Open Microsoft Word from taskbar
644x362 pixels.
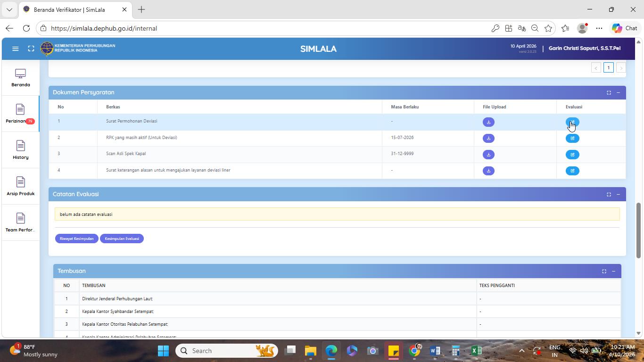[x=435, y=351]
